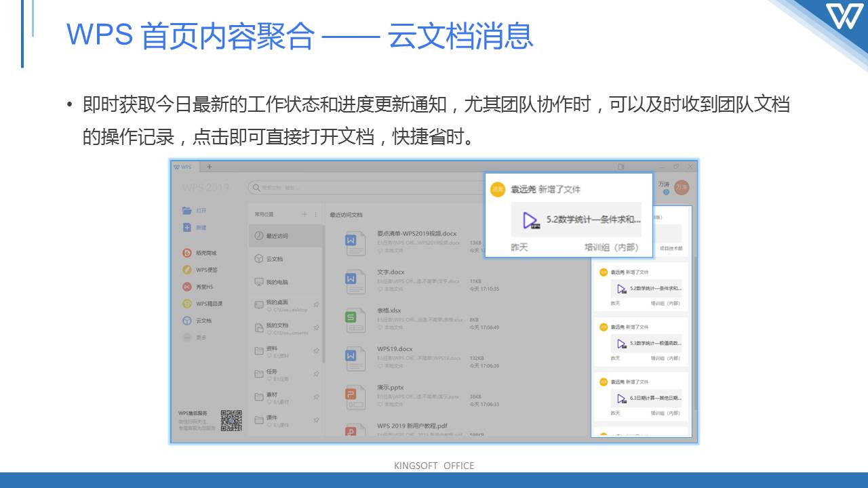Toggle pin for 素材 folder
868x488 pixels.
[316, 397]
